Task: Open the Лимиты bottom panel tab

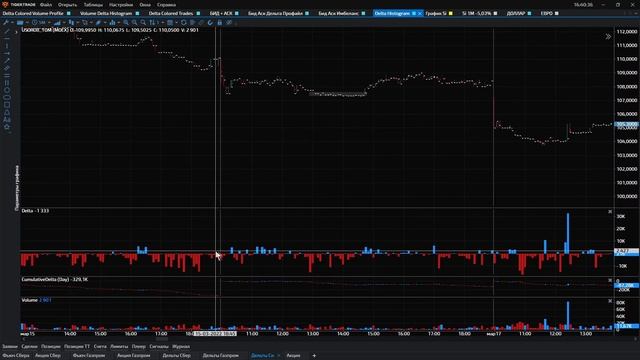Action: (x=119, y=347)
